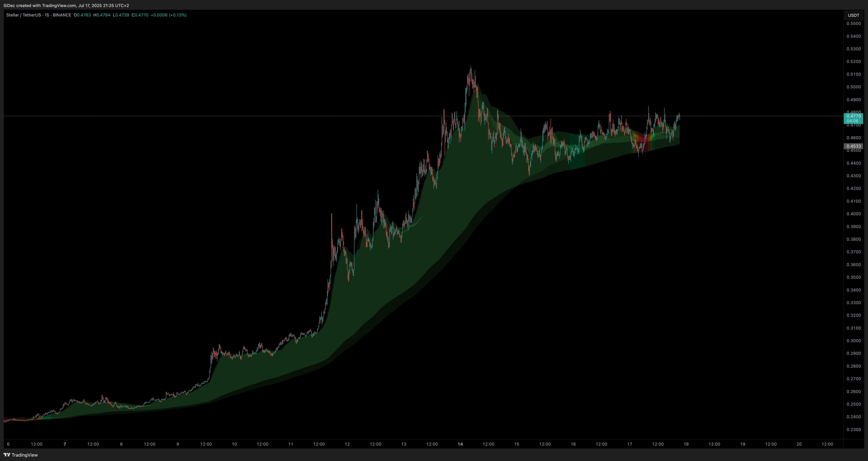Click the date label 8 on time axis
The width and height of the screenshot is (868, 461).
click(121, 444)
